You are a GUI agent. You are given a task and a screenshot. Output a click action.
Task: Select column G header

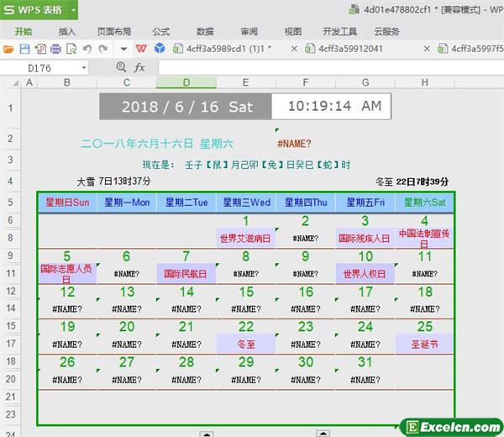click(365, 82)
